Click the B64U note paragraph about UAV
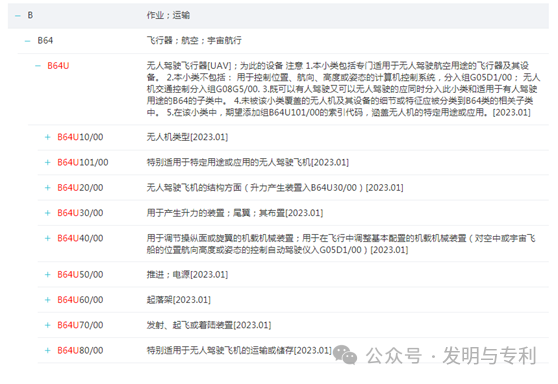Image resolution: width=558 pixels, height=384 pixels. point(343,89)
